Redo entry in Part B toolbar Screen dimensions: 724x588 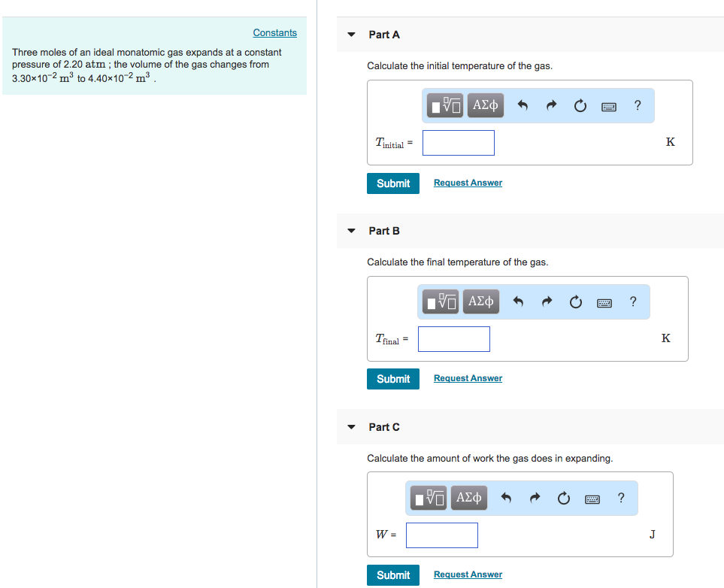point(547,302)
